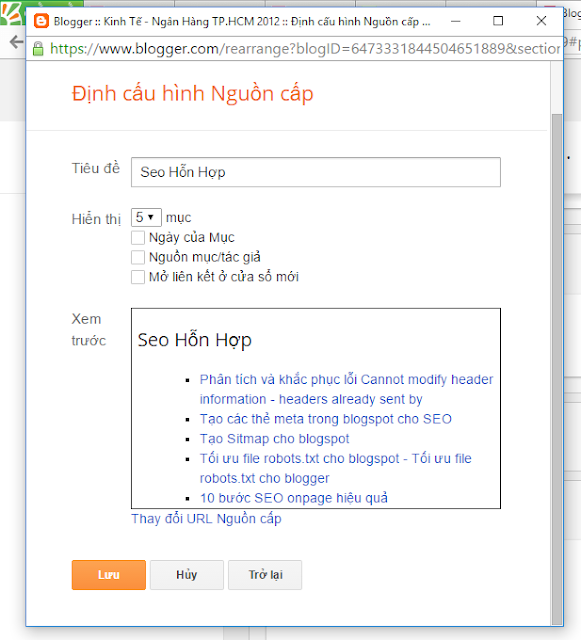Click the green secure padlock icon

point(38,49)
